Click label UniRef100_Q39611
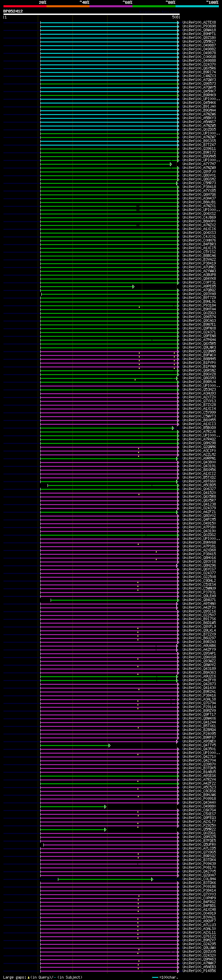 pos(199,149)
